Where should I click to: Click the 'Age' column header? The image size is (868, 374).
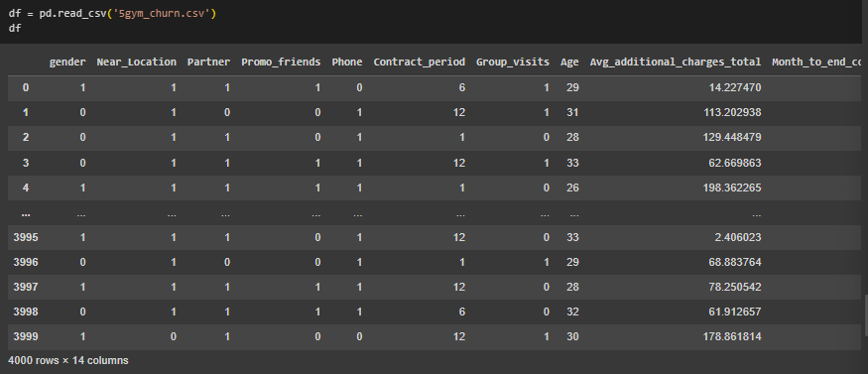pyautogui.click(x=569, y=62)
